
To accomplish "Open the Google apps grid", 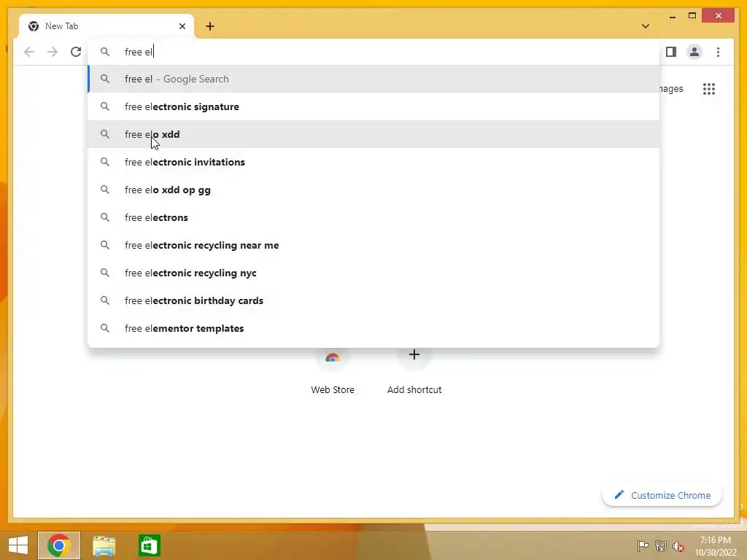I will click(x=709, y=88).
